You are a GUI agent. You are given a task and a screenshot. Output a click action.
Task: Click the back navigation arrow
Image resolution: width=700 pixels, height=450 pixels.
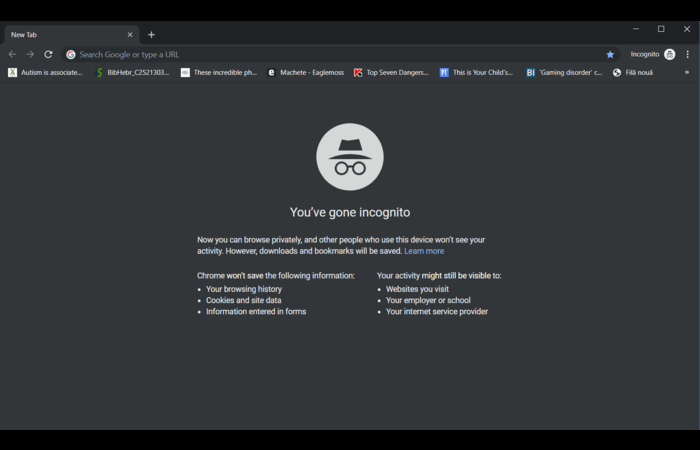12,54
